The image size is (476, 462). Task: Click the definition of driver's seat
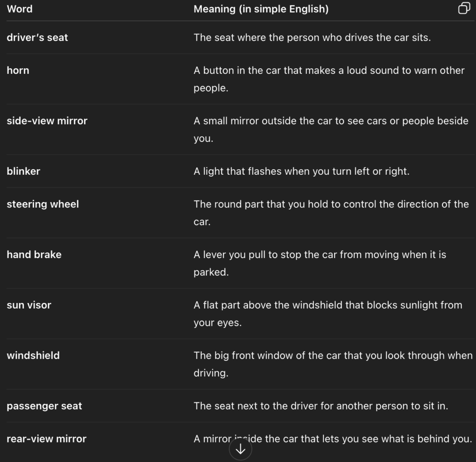pyautogui.click(x=312, y=38)
